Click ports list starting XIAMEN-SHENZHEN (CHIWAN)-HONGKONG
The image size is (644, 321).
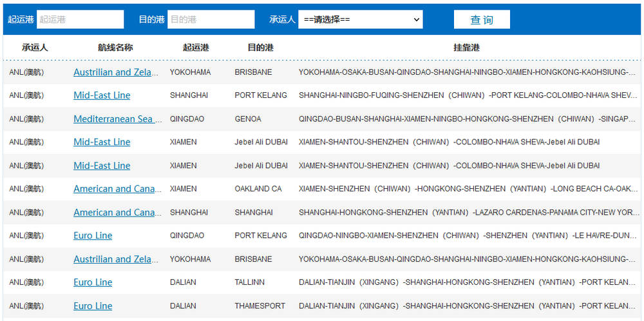[468, 189]
